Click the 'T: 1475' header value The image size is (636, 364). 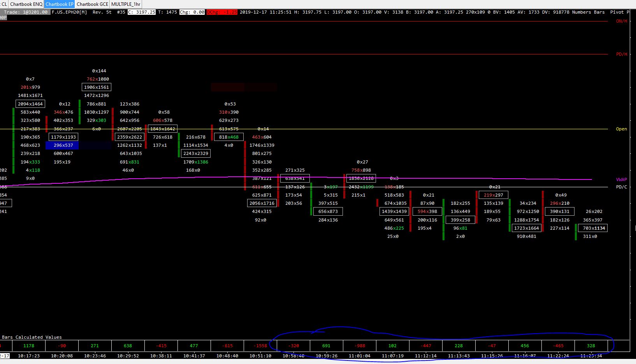pyautogui.click(x=167, y=12)
